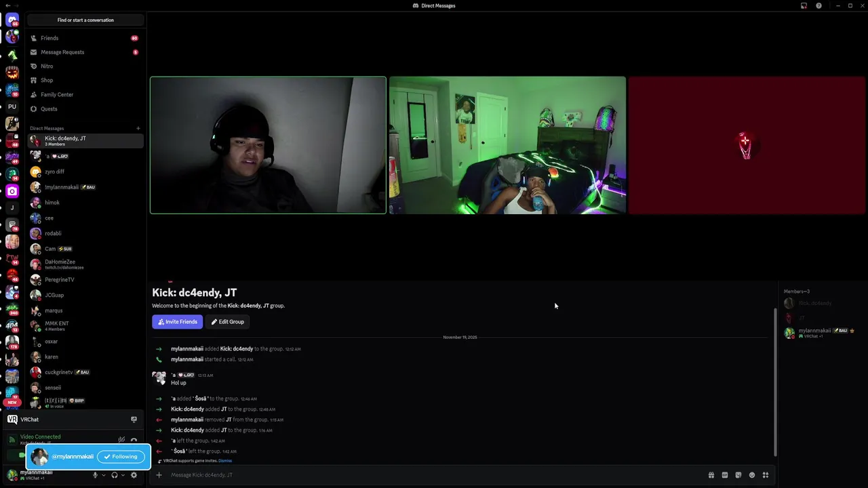Open DM with JCGuap
The width and height of the screenshot is (868, 488).
[85, 295]
